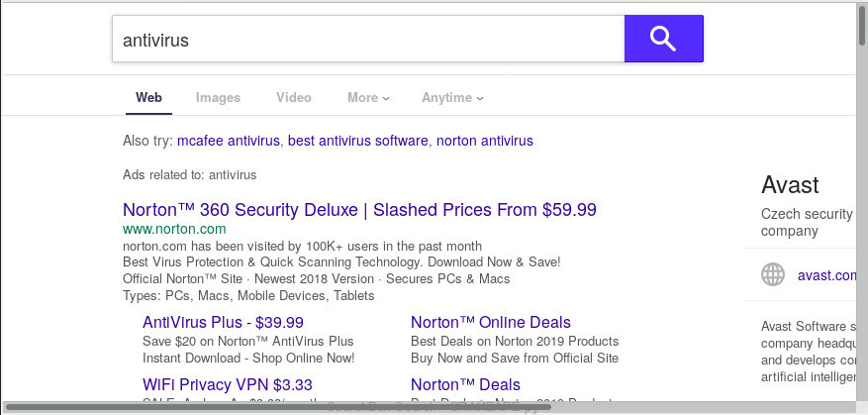Visit the www.norton.com green URL
The image size is (868, 415).
coord(174,229)
